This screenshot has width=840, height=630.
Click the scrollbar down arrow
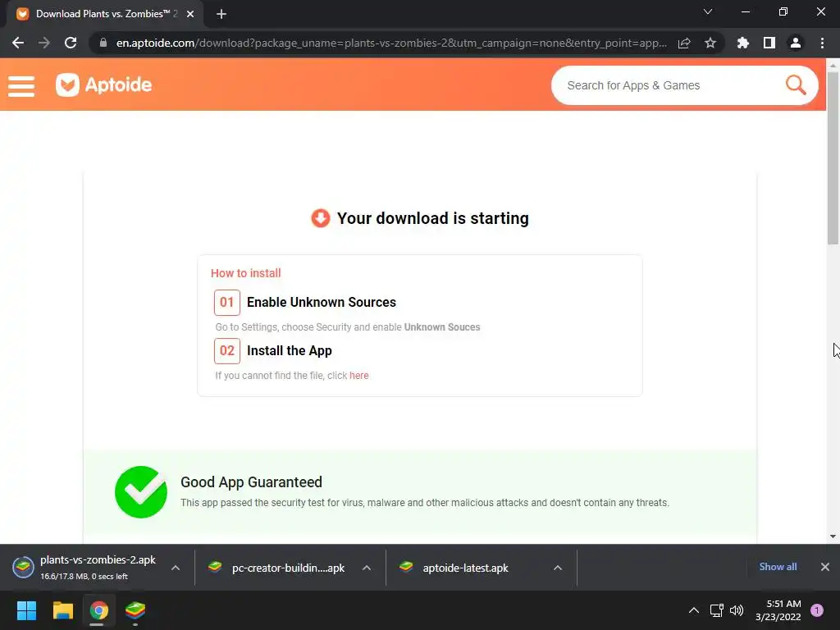pos(833,536)
